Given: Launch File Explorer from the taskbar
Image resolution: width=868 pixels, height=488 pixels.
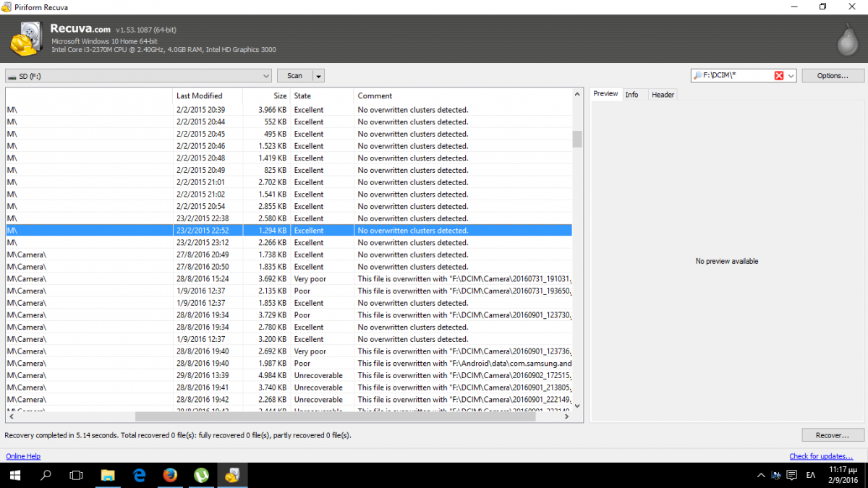Looking at the screenshot, I should coord(108,475).
